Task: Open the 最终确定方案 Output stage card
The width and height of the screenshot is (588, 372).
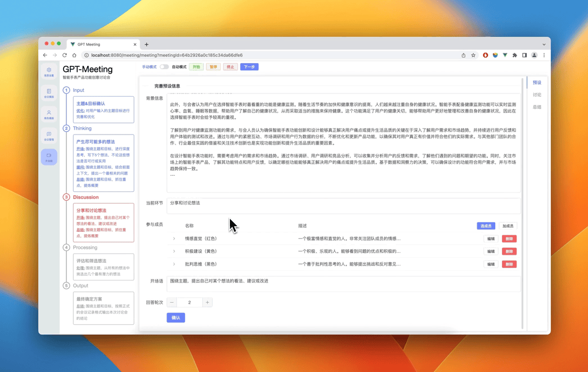Action: click(x=103, y=308)
